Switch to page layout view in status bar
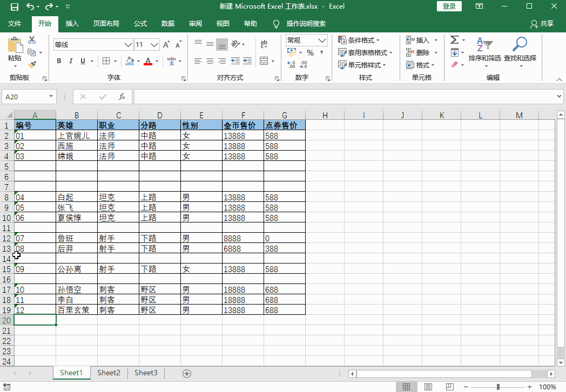 click(x=428, y=387)
